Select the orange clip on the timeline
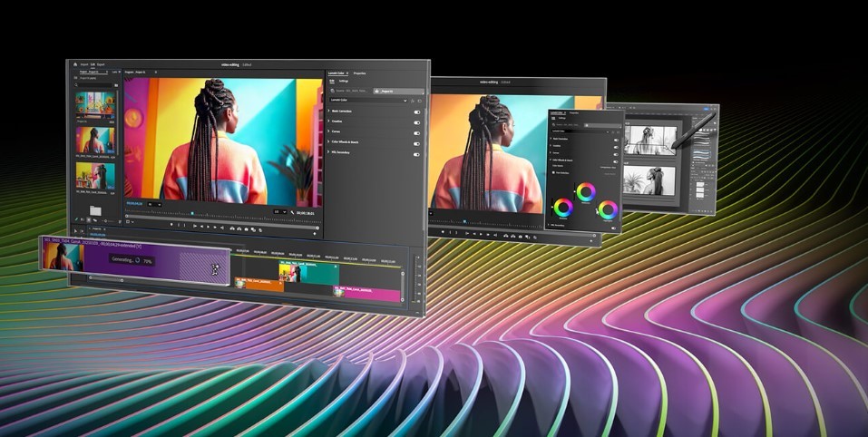 (259, 285)
